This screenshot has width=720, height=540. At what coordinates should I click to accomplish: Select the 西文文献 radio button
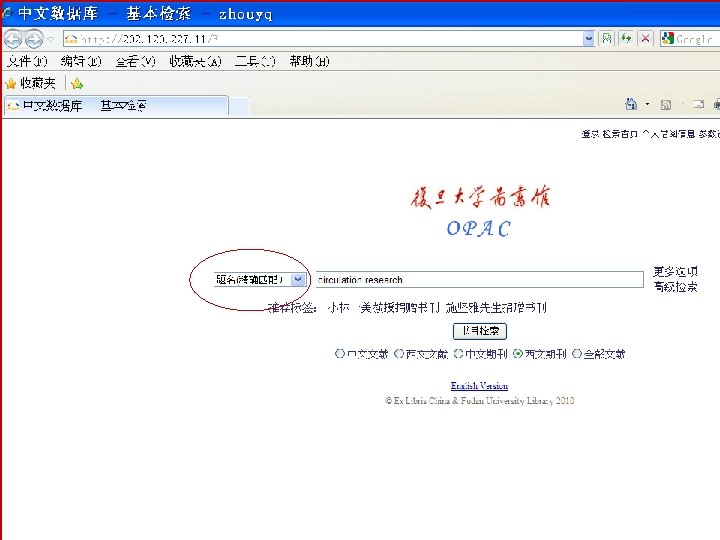pyautogui.click(x=399, y=354)
